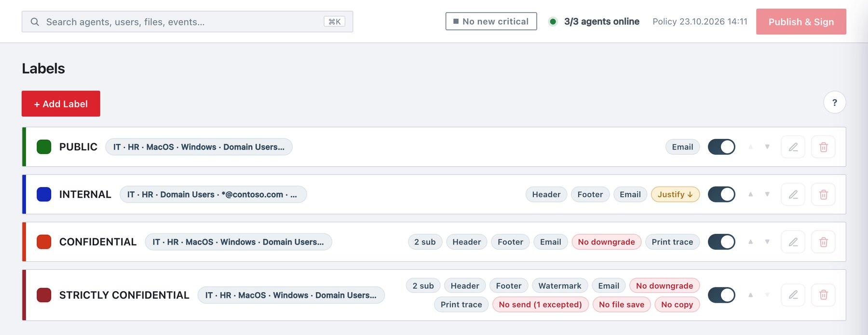
Task: Move the STRICTLY CONFIDENTIAL label up
Action: (x=750, y=295)
